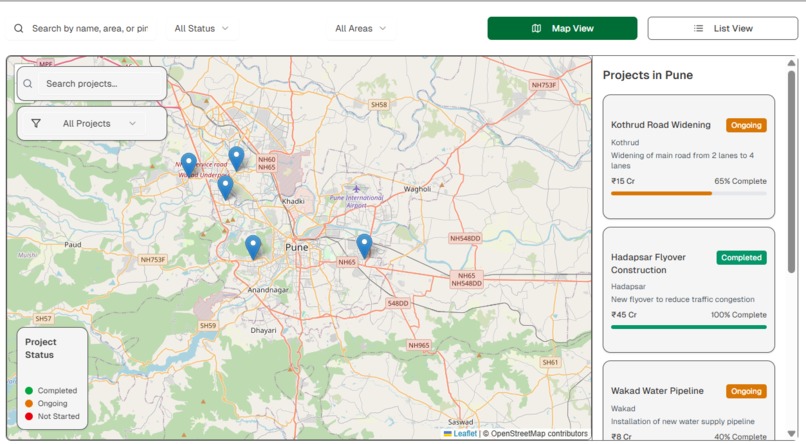Click the chevron next to All Areas
This screenshot has height=444, width=806.
(382, 28)
